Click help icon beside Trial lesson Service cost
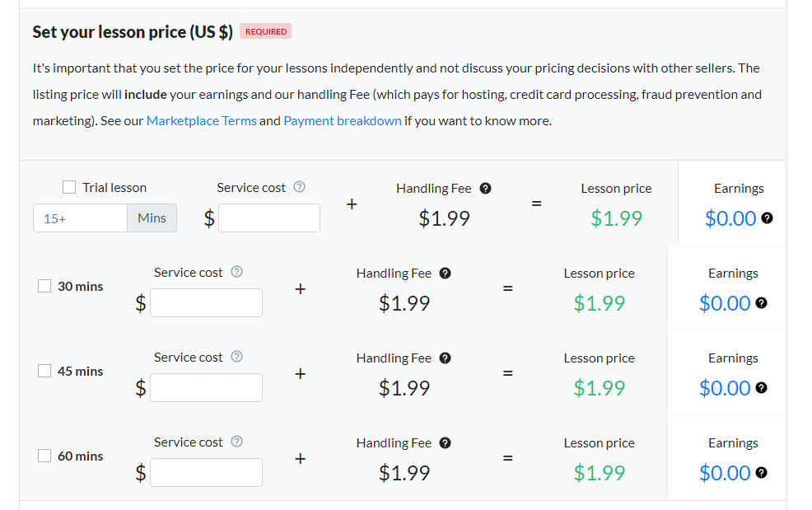This screenshot has height=510, width=812. tap(299, 186)
